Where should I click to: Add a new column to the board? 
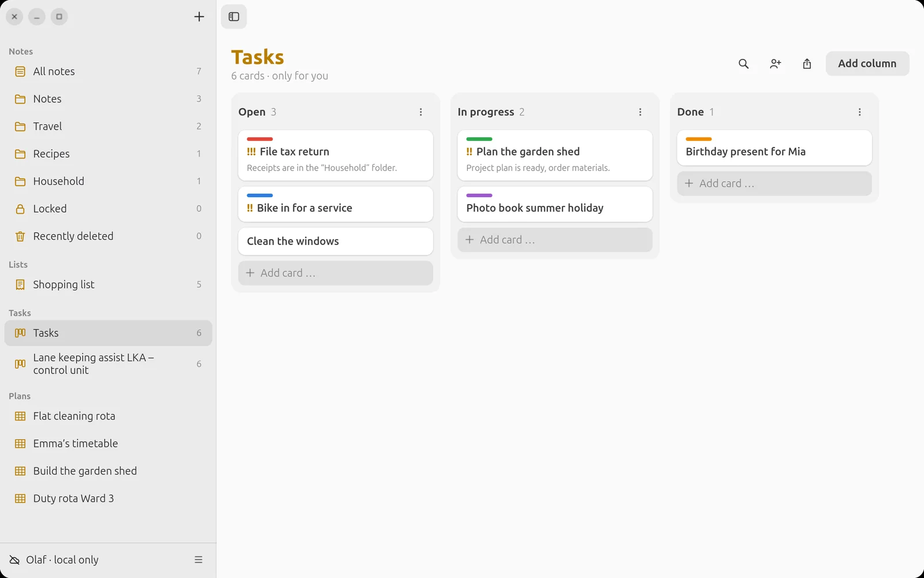[867, 64]
